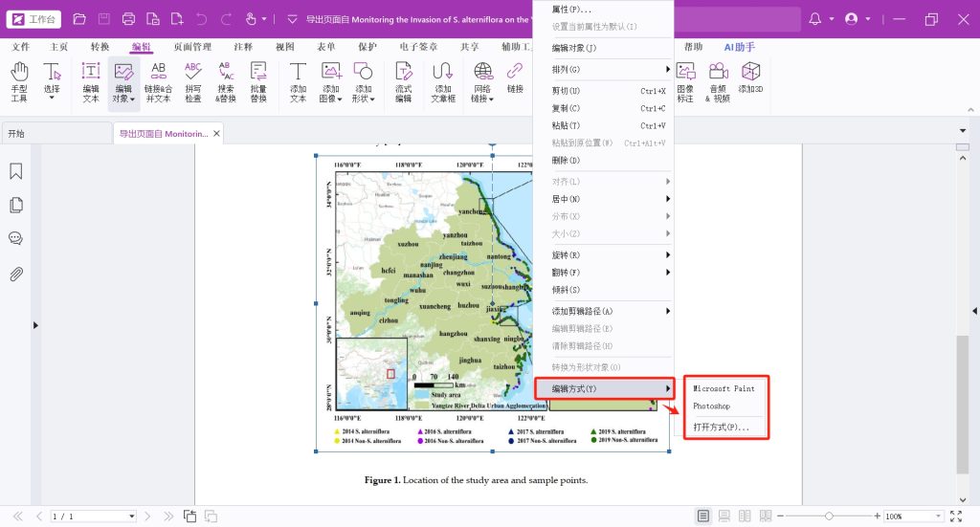Image resolution: width=980 pixels, height=527 pixels.
Task: Switch to the AI助手 ribbon tab
Action: 739,47
